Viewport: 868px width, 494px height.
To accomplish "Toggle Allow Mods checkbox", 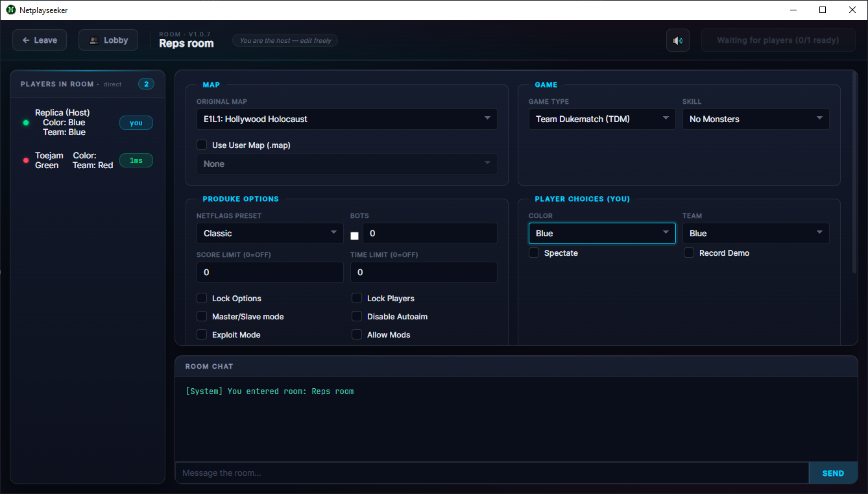I will point(357,335).
